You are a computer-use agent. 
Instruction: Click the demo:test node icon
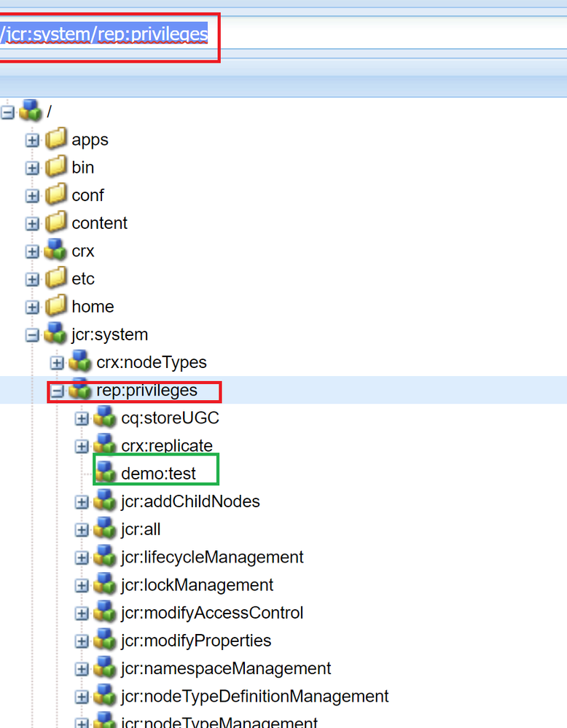pos(105,473)
